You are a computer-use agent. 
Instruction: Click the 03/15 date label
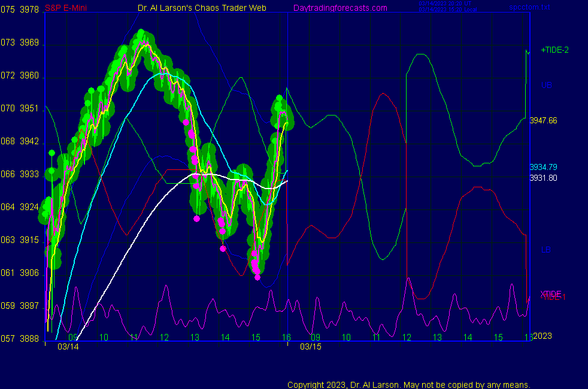coord(311,347)
